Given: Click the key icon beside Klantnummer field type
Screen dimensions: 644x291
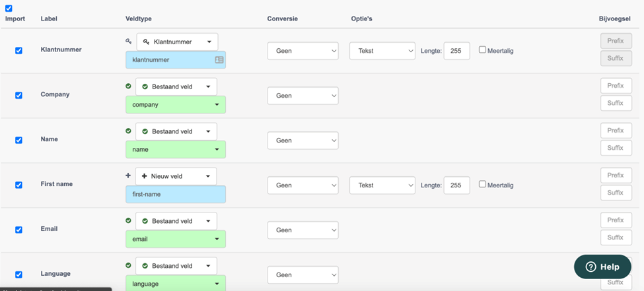Looking at the screenshot, I should [129, 41].
